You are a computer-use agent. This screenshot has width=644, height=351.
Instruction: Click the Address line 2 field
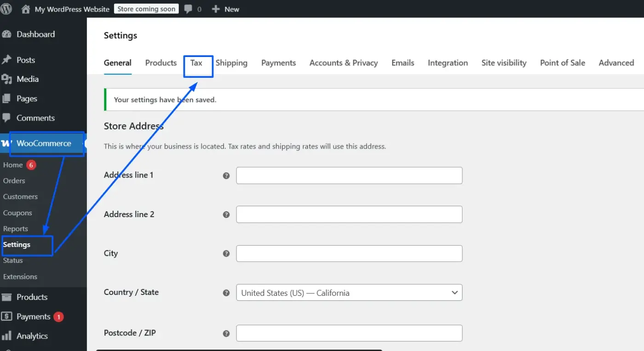tap(349, 214)
